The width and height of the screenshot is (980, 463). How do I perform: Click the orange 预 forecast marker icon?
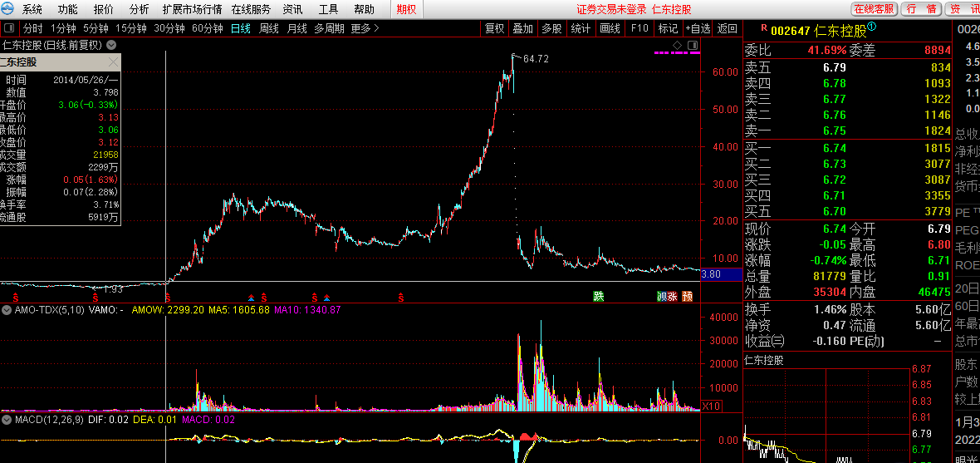coord(687,296)
